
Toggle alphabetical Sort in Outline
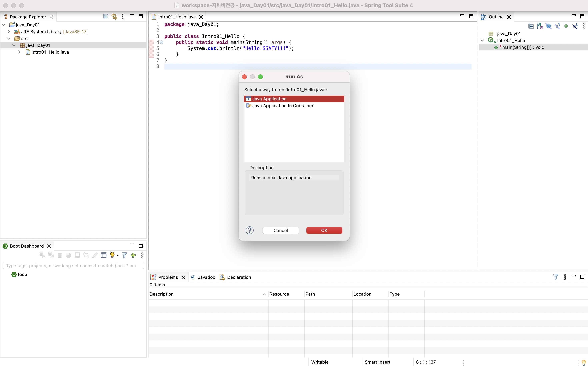[x=540, y=26]
